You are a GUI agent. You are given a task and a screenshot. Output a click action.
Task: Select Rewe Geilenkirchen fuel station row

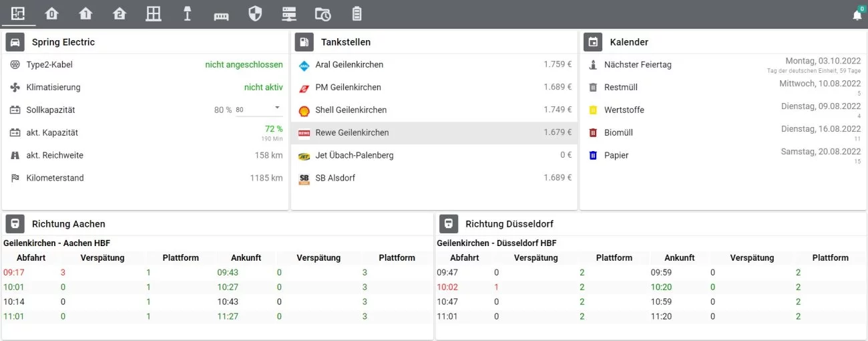(434, 132)
